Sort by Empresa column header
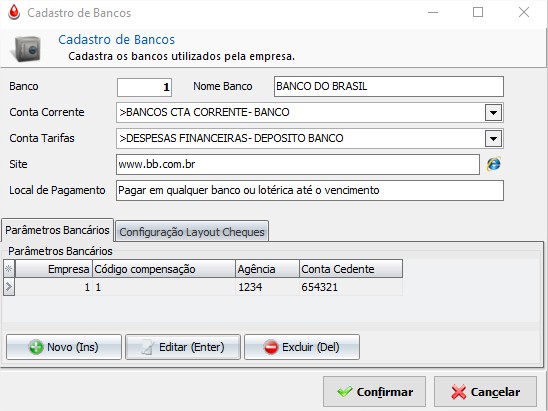The height and width of the screenshot is (411, 548). (54, 269)
